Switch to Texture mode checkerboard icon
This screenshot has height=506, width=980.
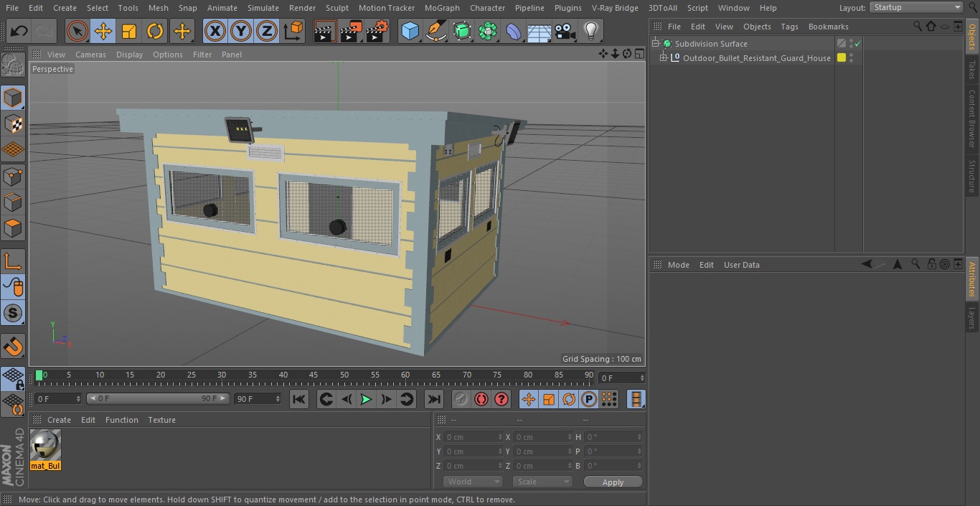(x=13, y=123)
